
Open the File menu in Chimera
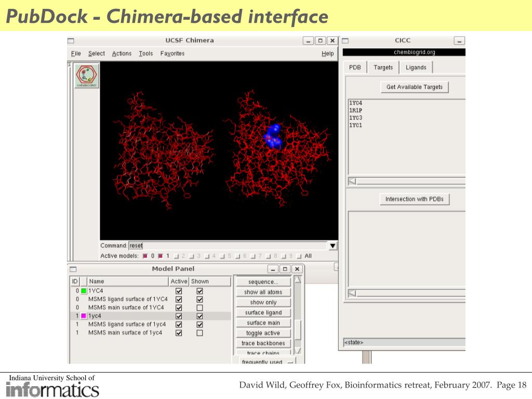coord(76,54)
